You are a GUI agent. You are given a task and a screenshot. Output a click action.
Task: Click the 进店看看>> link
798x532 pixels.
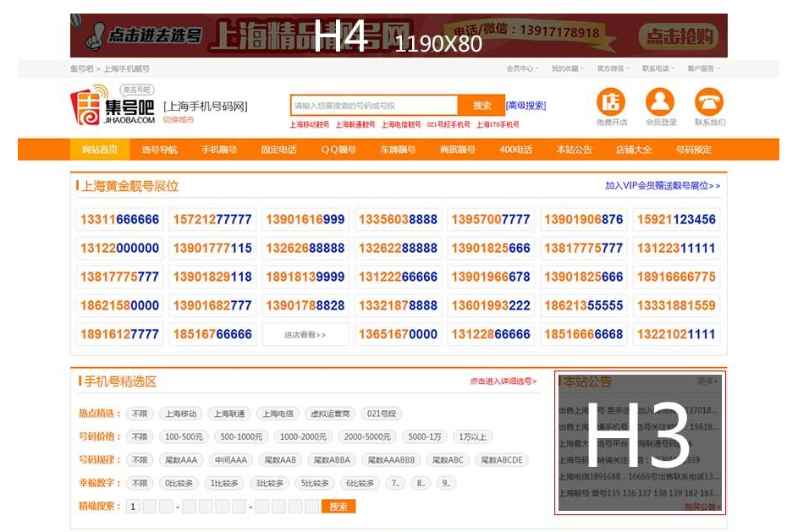tap(305, 335)
